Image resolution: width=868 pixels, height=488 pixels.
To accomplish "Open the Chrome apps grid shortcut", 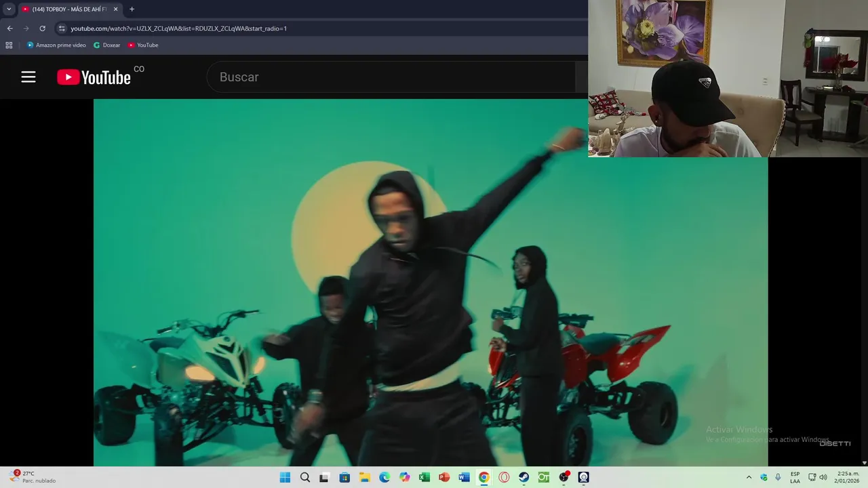I will [x=9, y=45].
